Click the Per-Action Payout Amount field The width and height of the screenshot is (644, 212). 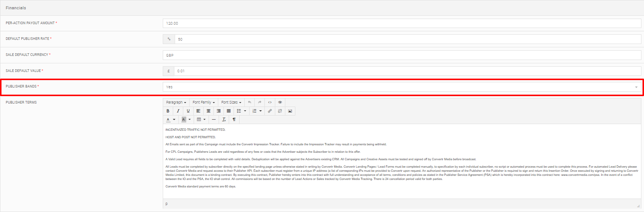click(x=402, y=23)
